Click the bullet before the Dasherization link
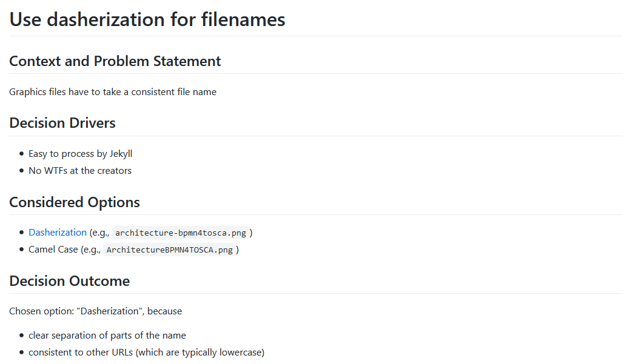Screen dimensions: 628x364 click(22, 233)
